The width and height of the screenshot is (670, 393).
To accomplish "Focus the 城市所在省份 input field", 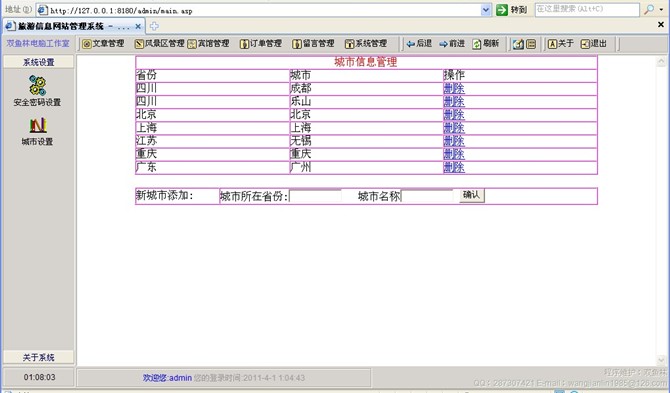I will coord(315,196).
